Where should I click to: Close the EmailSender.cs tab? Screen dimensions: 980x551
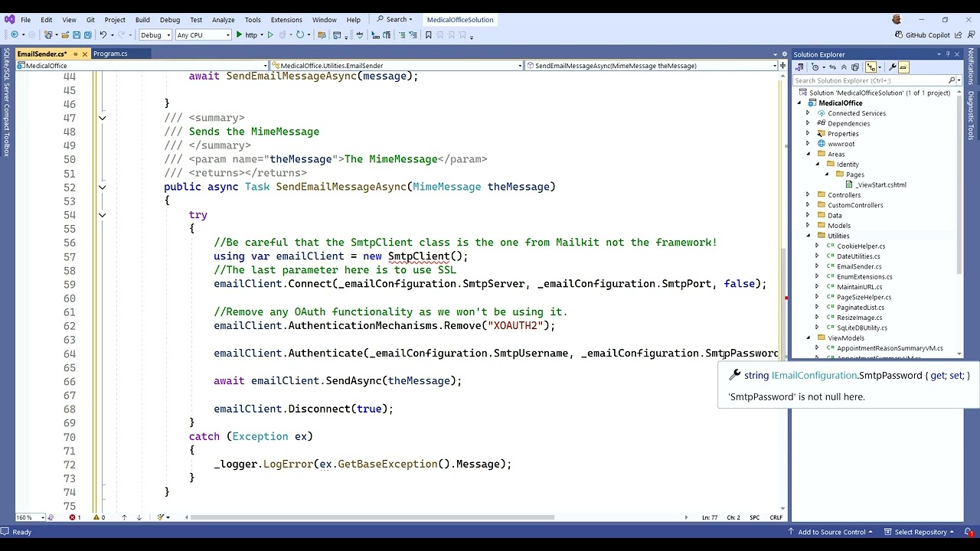84,54
